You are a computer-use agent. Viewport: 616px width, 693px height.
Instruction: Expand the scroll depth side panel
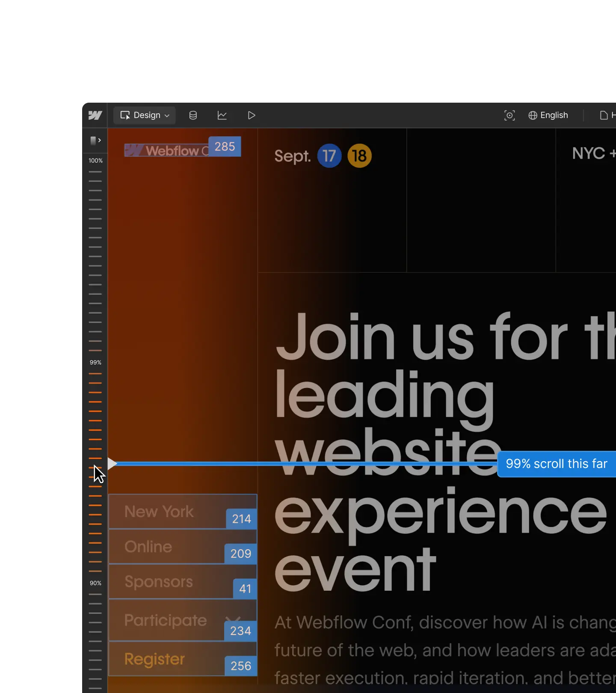click(x=95, y=140)
